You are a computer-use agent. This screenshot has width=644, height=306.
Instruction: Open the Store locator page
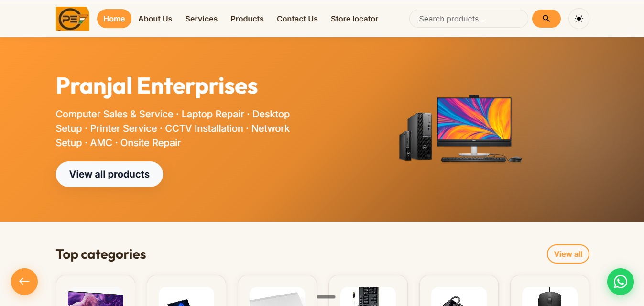[354, 19]
